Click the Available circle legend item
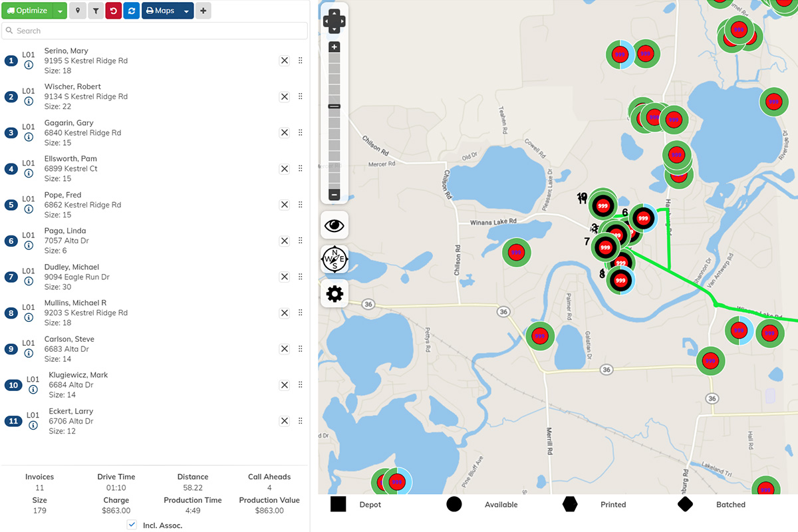 [454, 504]
